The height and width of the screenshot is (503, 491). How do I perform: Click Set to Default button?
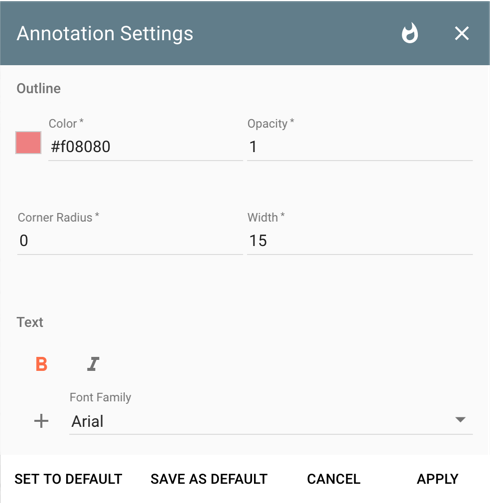(68, 479)
